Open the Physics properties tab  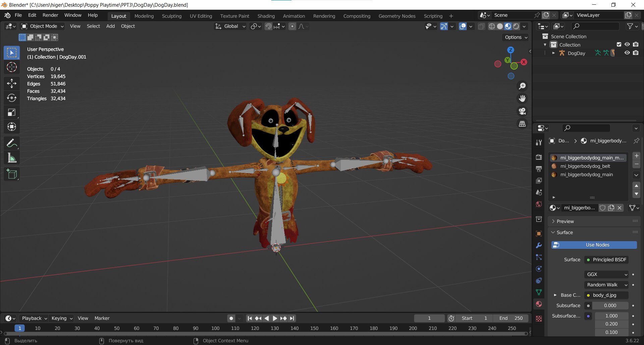(539, 269)
